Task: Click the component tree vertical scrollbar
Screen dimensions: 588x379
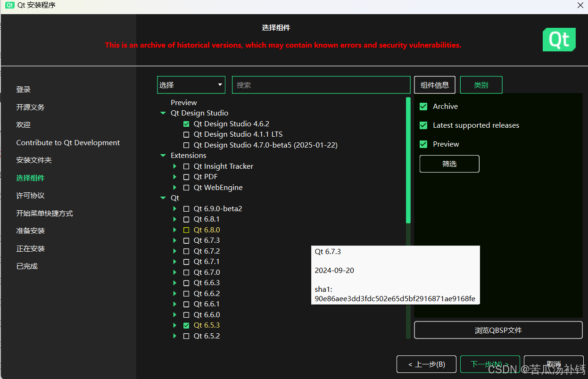Action: [408, 160]
